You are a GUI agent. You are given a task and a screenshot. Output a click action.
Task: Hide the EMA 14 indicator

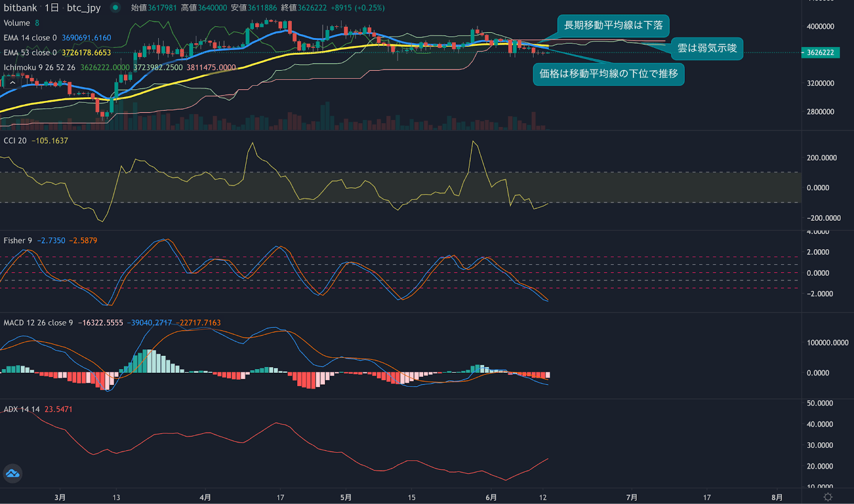tap(29, 37)
